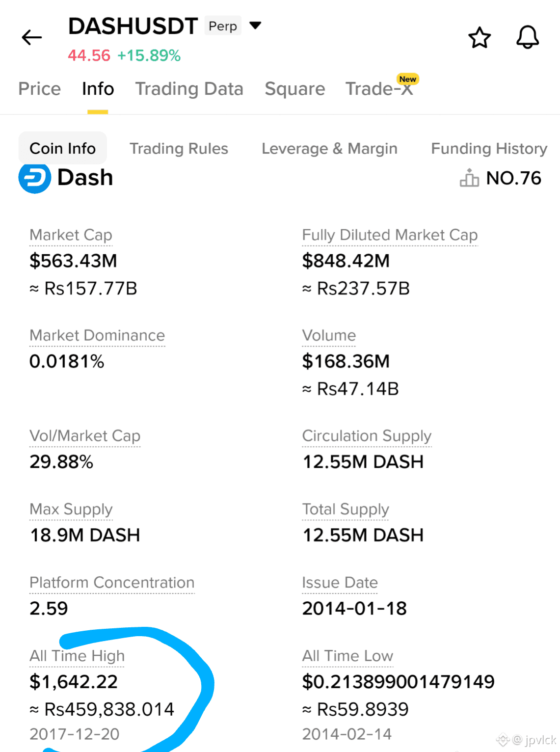Add DASHUSDT to favorites with star icon

click(479, 38)
